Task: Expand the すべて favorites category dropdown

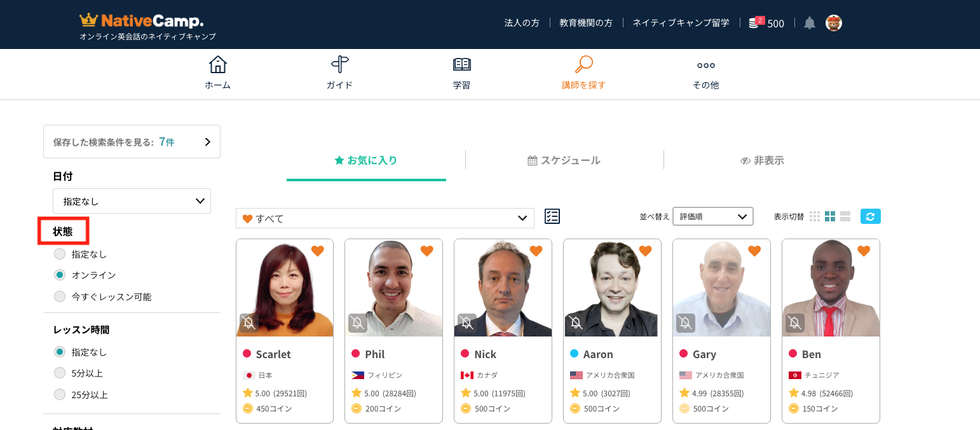Action: 385,218
